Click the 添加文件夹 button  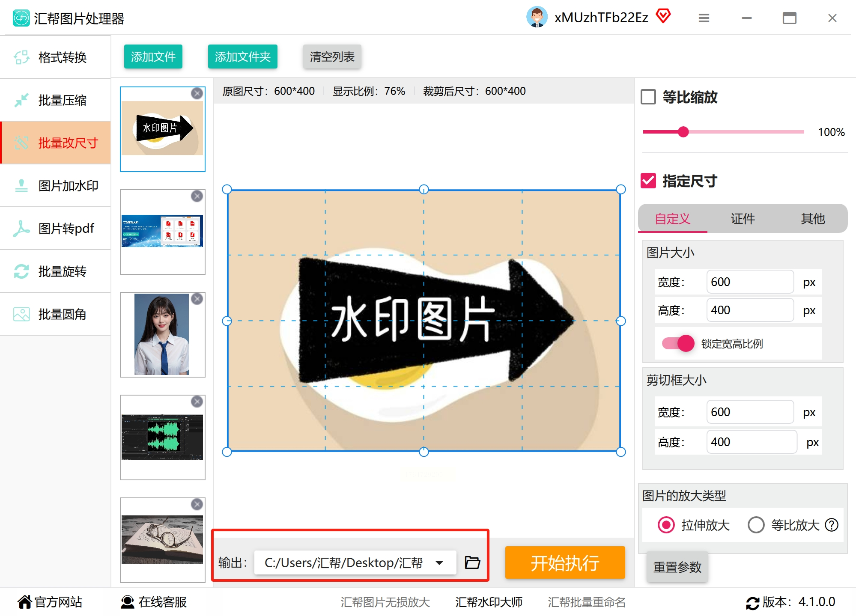point(242,57)
